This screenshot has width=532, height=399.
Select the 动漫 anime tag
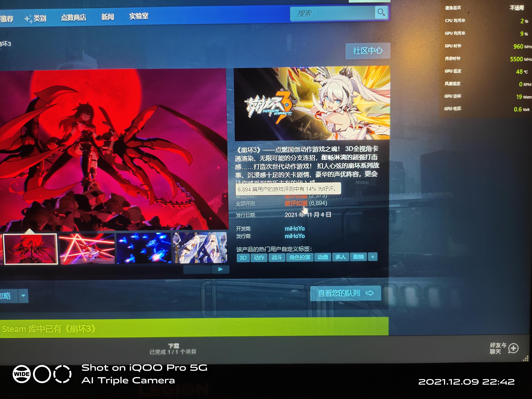click(x=323, y=257)
